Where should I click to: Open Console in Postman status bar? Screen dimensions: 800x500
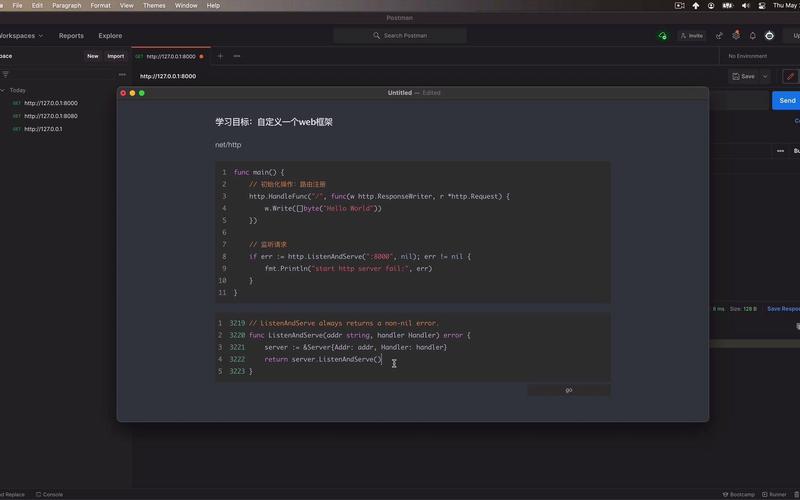click(49, 494)
